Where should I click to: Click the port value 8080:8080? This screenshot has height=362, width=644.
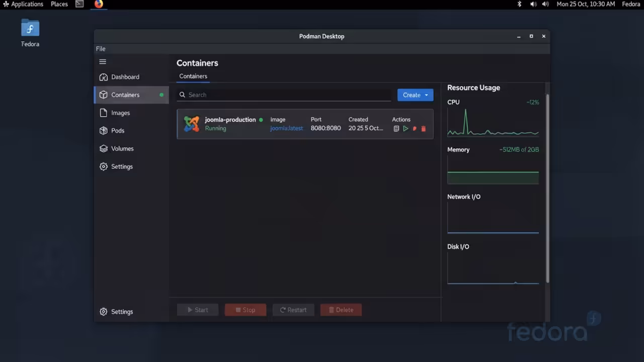click(x=326, y=128)
